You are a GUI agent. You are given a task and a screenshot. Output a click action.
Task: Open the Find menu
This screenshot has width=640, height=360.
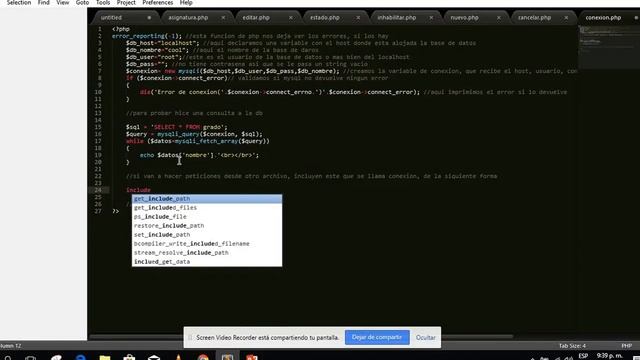(x=44, y=3)
